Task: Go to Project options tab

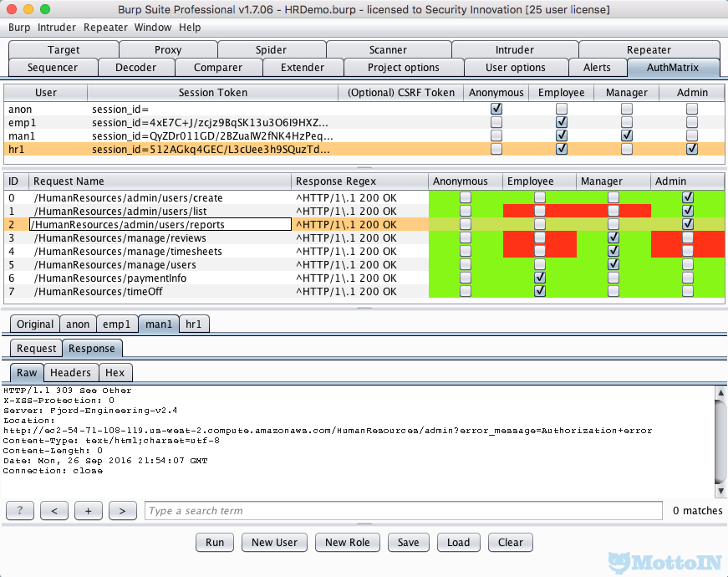Action: click(404, 68)
